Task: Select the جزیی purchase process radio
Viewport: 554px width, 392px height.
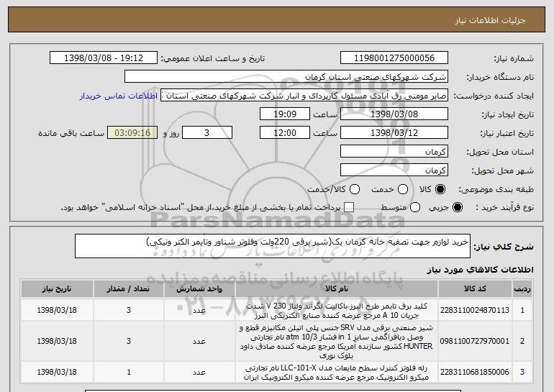Action: 458,207
